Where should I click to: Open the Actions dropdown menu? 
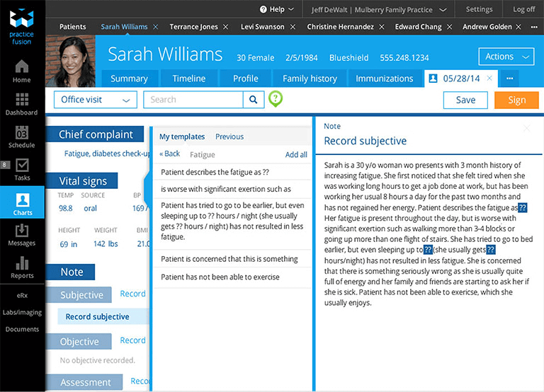pos(506,57)
